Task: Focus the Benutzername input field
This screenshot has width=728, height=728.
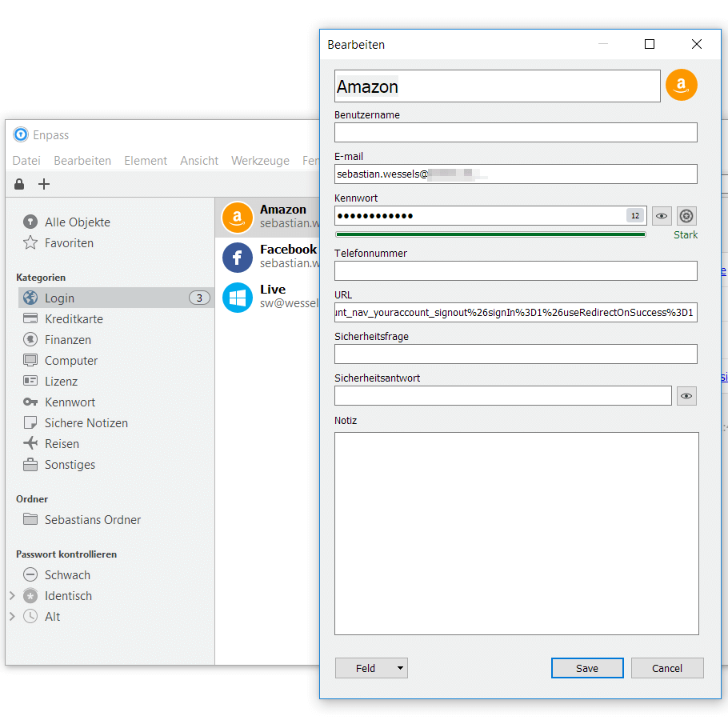Action: (516, 132)
